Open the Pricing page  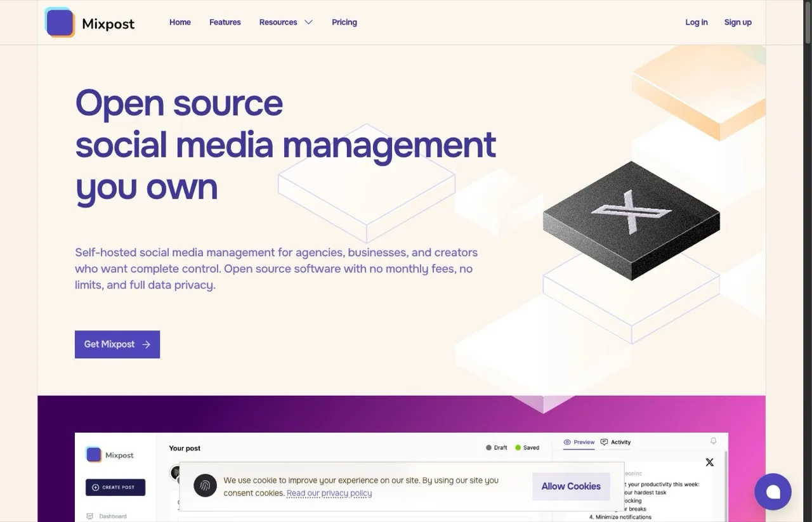[x=344, y=22]
